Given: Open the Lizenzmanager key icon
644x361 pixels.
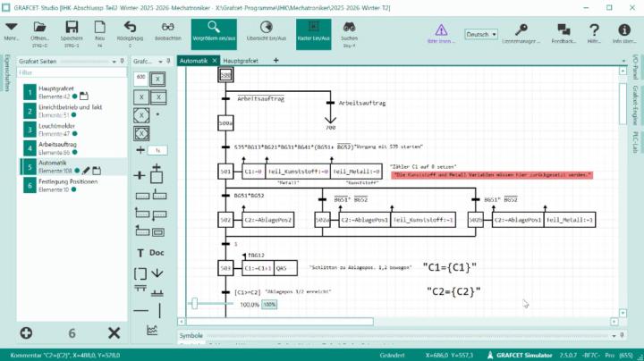Looking at the screenshot, I should pyautogui.click(x=521, y=29).
